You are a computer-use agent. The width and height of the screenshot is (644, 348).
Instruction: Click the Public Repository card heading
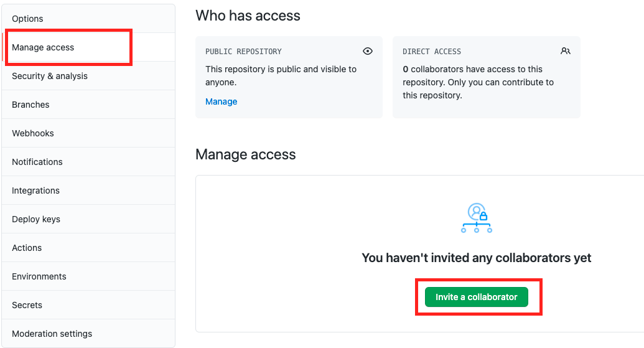coord(243,51)
